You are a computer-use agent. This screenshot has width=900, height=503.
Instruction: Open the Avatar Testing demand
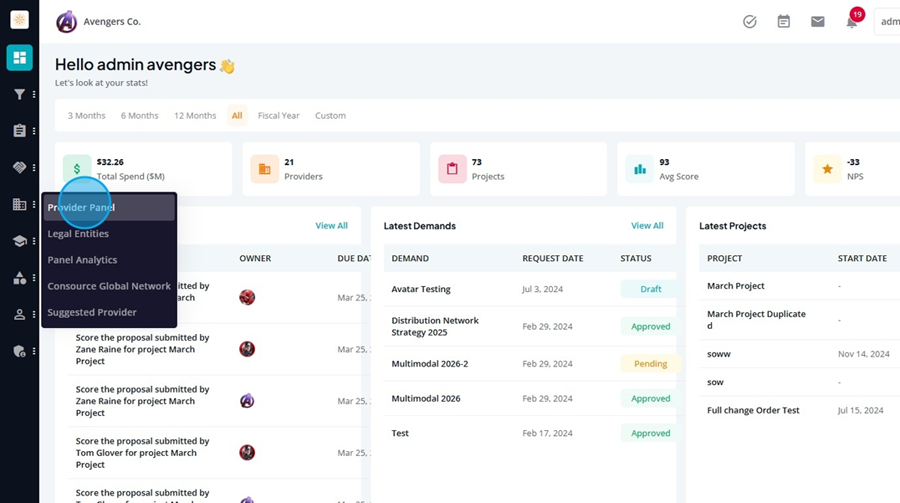point(421,289)
